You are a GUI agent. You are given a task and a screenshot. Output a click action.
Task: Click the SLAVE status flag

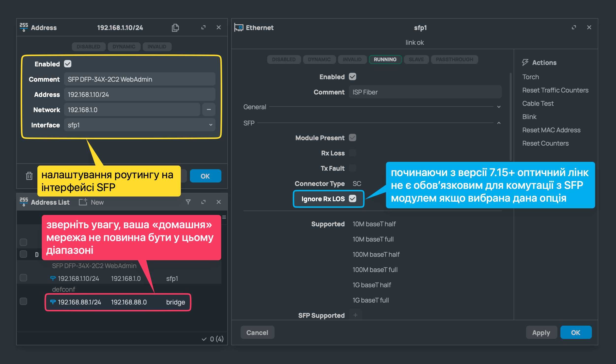click(416, 59)
